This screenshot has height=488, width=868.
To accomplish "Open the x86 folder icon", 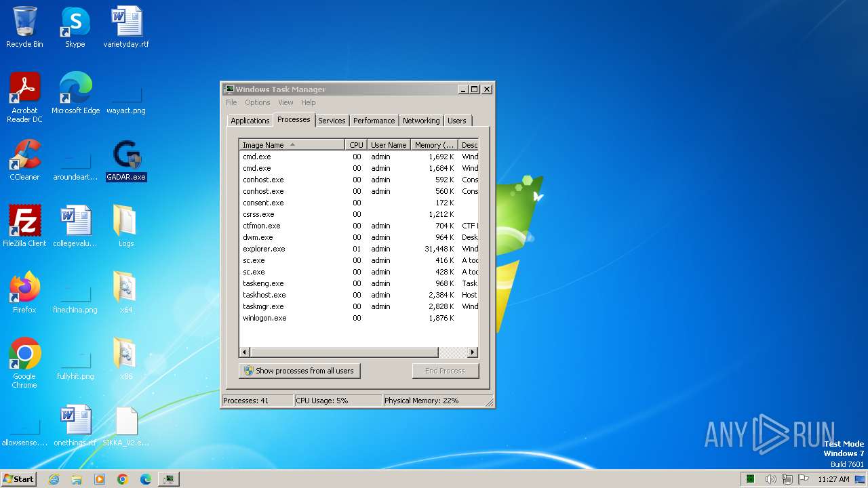I will tap(126, 359).
